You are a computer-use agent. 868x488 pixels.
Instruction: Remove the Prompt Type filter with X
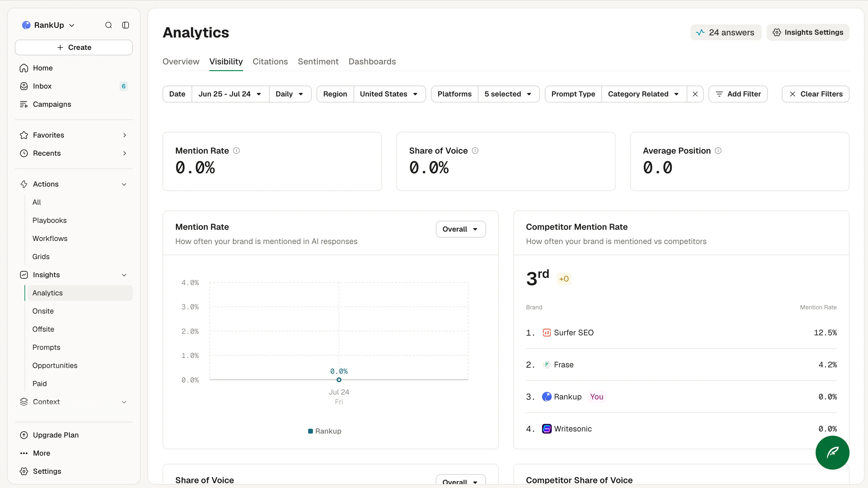pyautogui.click(x=695, y=94)
